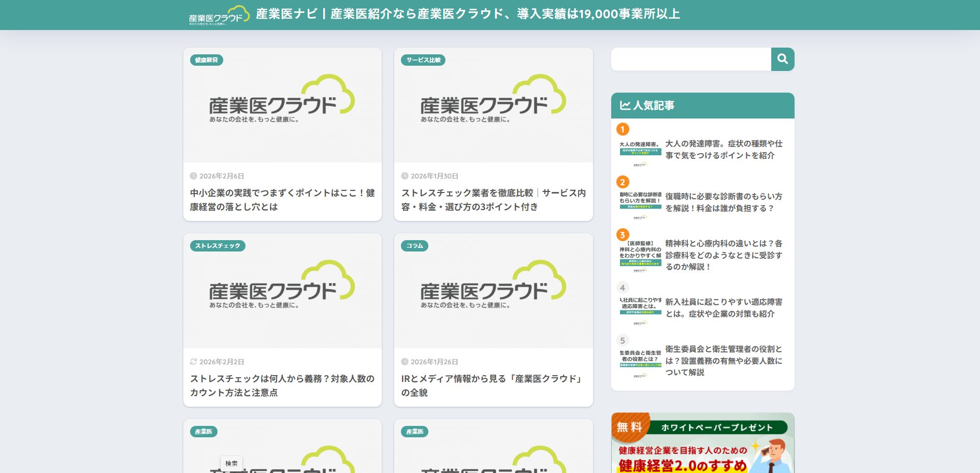Click clock icon beside date 2026年2月6日
Viewport: 980px width, 473px height.
[194, 176]
